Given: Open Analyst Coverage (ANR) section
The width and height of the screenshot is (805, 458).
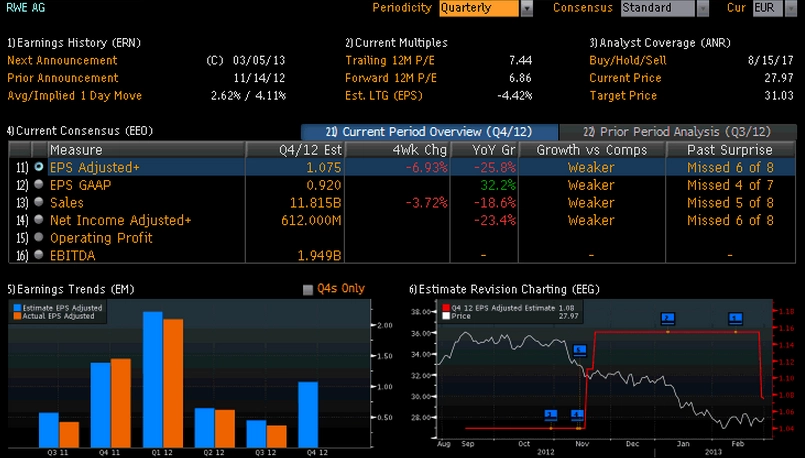Looking at the screenshot, I should [660, 43].
